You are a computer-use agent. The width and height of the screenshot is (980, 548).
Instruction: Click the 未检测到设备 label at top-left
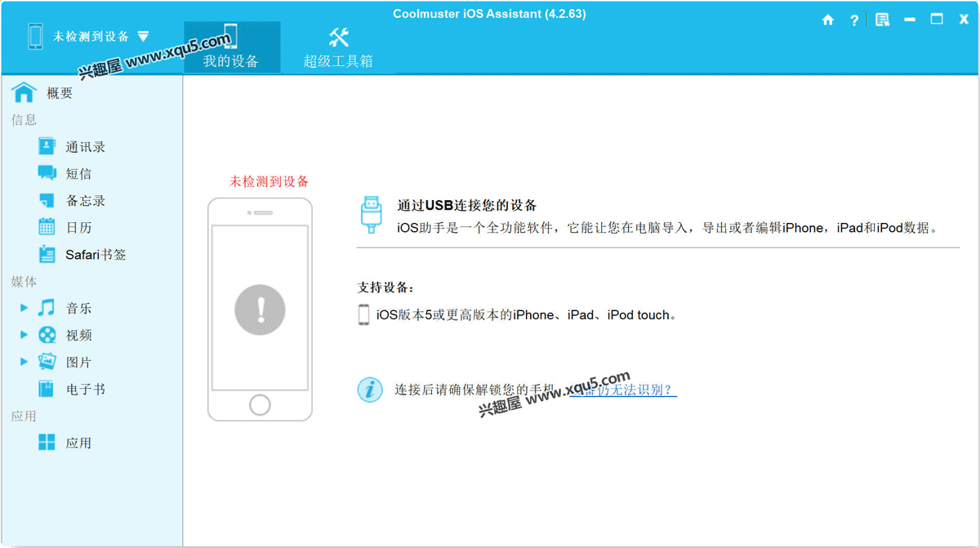(x=91, y=37)
